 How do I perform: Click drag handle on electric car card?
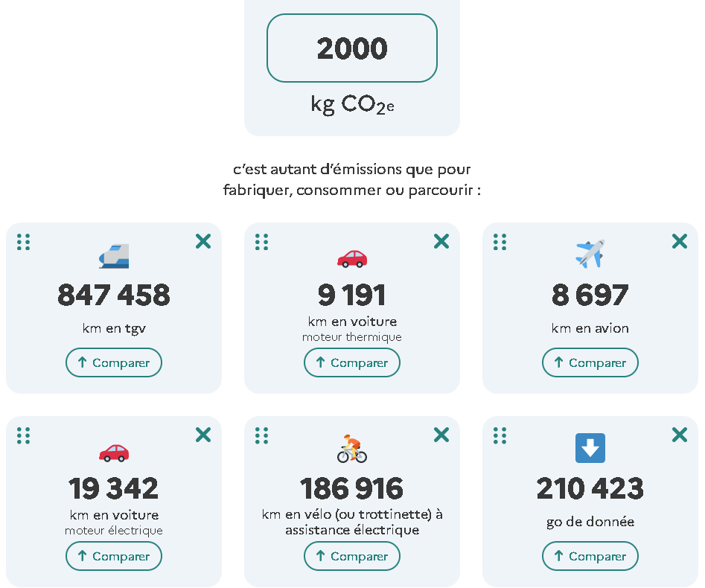(23, 435)
